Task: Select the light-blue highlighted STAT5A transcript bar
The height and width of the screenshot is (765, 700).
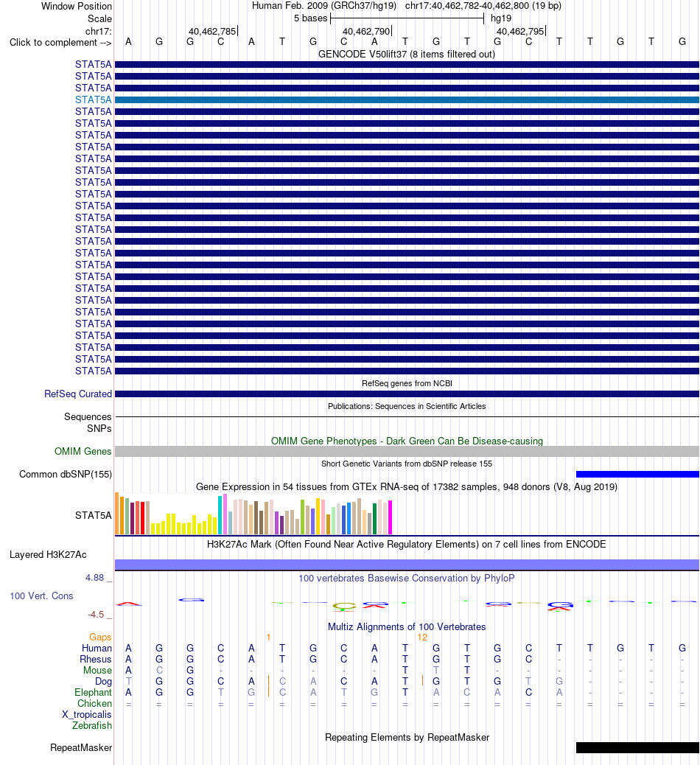Action: coord(407,99)
